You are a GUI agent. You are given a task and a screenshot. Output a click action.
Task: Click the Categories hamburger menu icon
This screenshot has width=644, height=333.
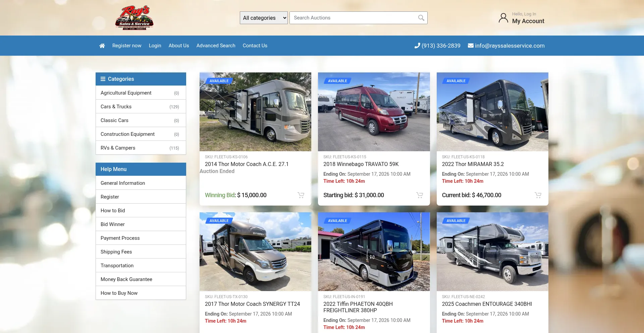[103, 79]
